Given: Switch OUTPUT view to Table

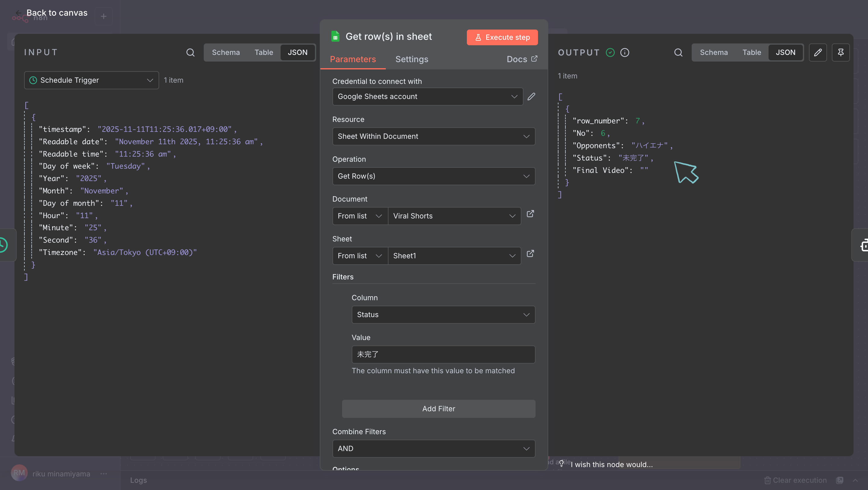Looking at the screenshot, I should 751,52.
